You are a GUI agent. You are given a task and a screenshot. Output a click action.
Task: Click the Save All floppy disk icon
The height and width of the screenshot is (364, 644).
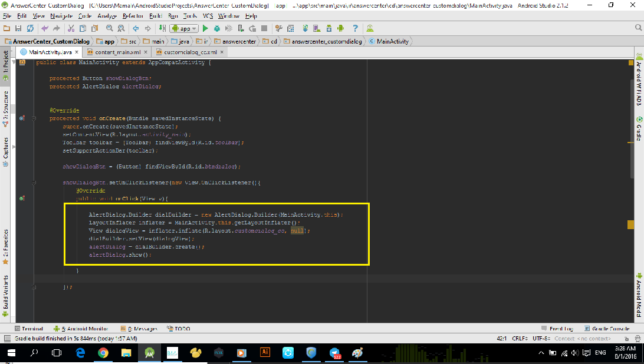[19, 28]
